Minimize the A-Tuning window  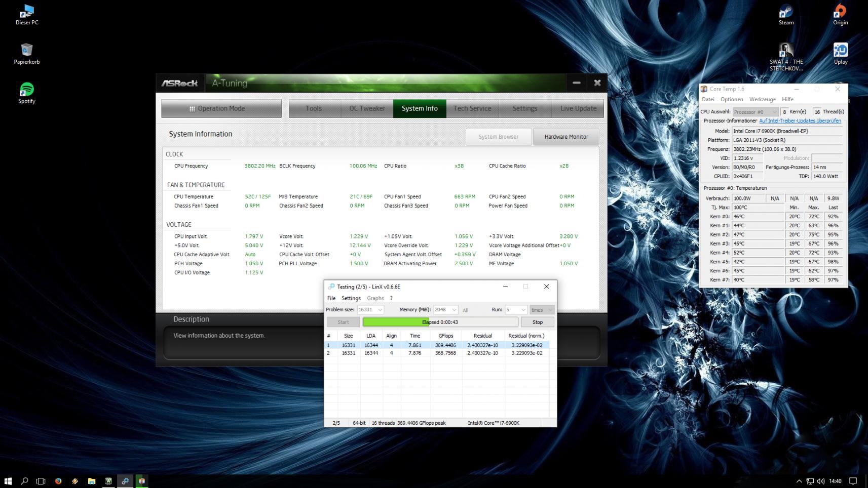[x=577, y=83]
